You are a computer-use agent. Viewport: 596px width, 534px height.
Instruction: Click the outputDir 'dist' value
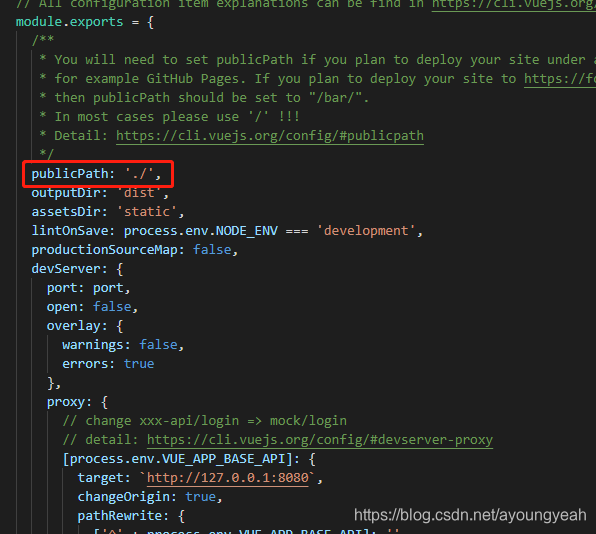(139, 193)
